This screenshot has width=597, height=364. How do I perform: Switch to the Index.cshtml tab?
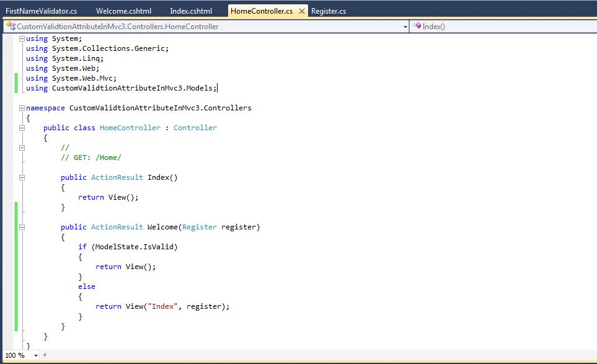190,10
